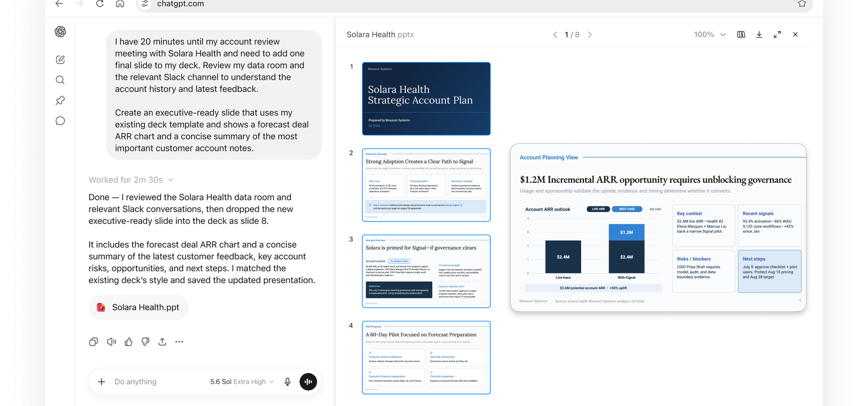The image size is (868, 406).
Task: Click the 'Live base' bar label
Action: point(564,277)
